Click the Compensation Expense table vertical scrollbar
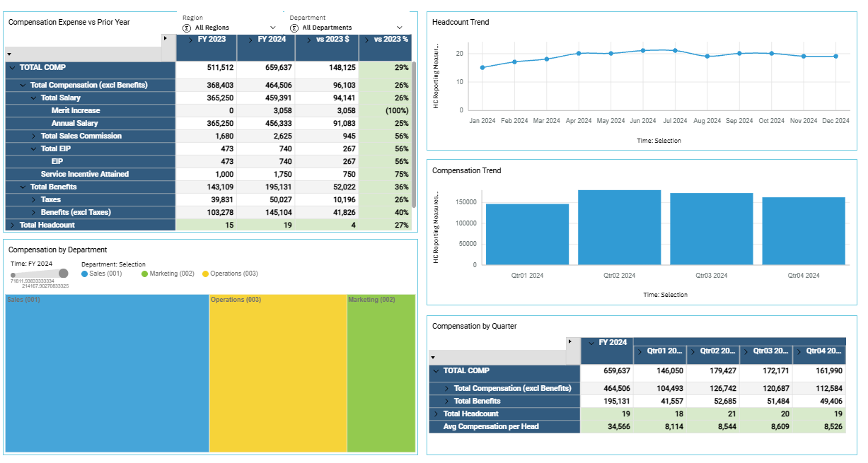This screenshot has height=463, width=868. pos(414,134)
